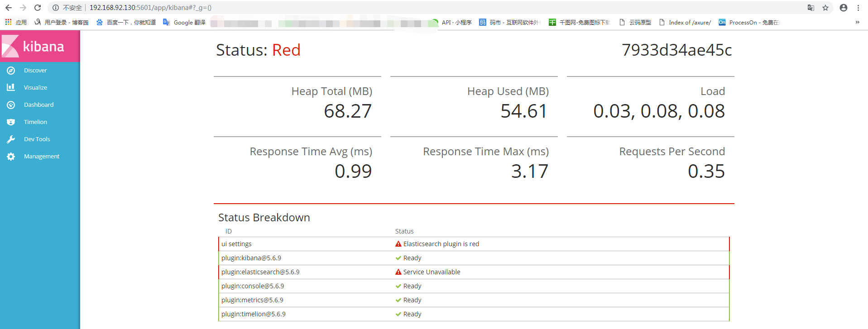Click Load values 0.03, 0.08, 0.08
Image resolution: width=868 pixels, height=329 pixels.
[x=659, y=111]
